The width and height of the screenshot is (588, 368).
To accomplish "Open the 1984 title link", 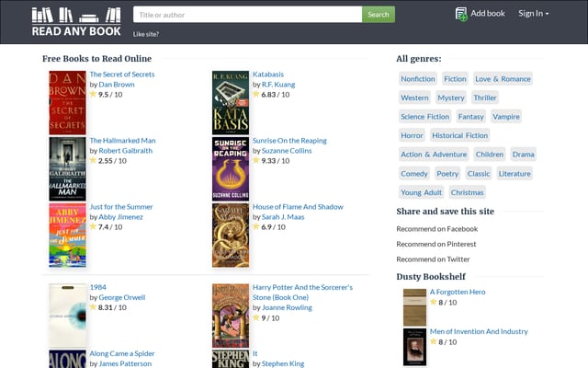I will (x=98, y=287).
